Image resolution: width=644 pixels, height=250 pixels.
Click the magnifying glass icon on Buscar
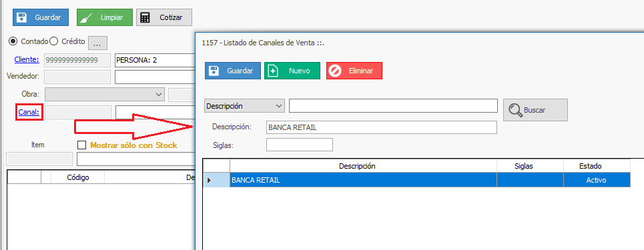point(515,110)
